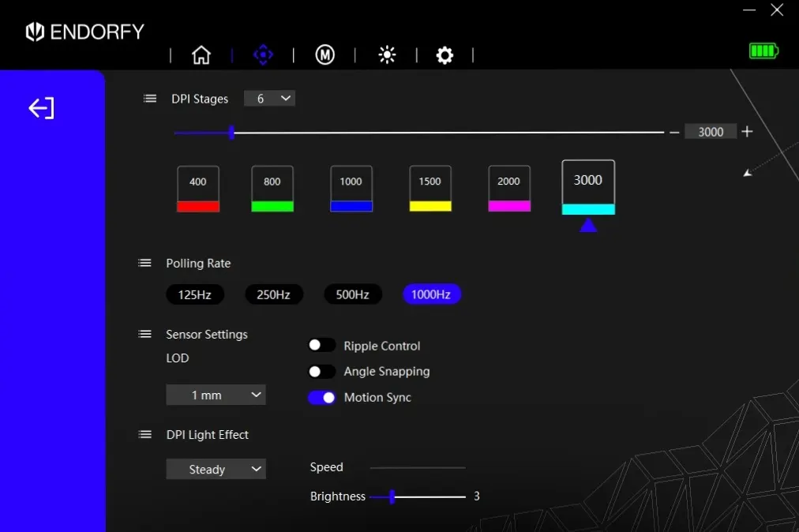Screen dimensions: 799x532
Task: Click the list icon beside DPI Stages
Action: tap(150, 99)
